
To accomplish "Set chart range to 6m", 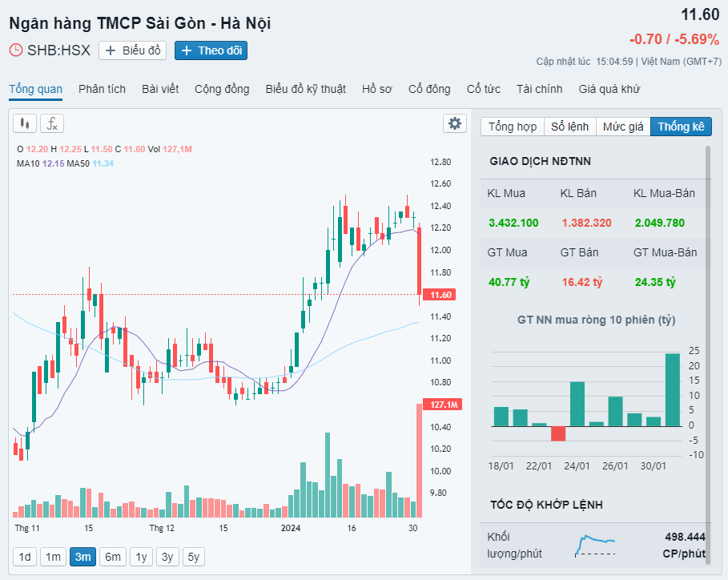I will coord(113,557).
